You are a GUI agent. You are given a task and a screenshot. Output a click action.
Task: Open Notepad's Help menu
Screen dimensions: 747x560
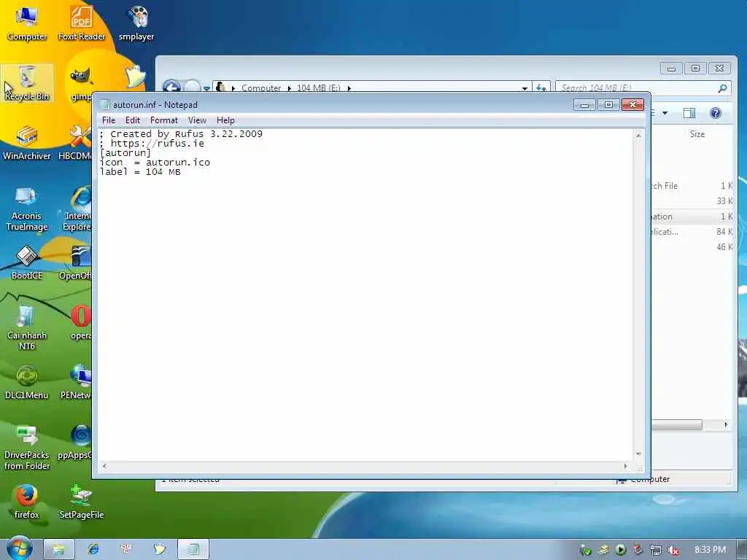tap(225, 120)
